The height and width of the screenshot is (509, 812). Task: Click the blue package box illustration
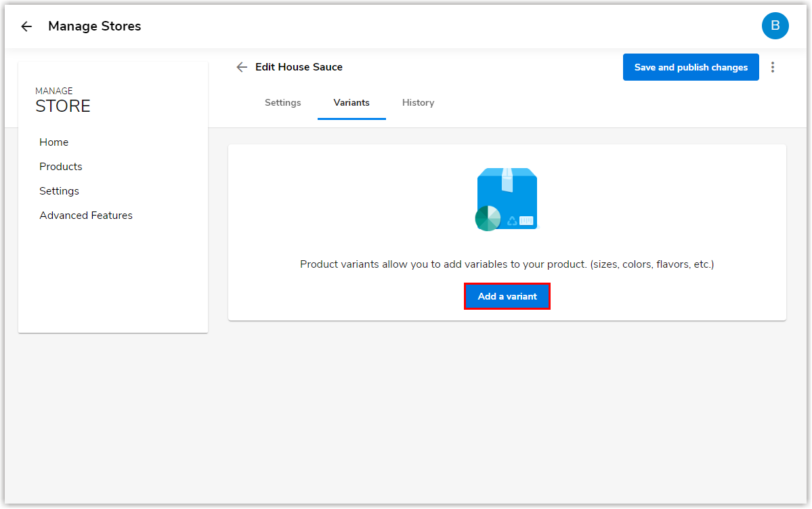(x=507, y=199)
